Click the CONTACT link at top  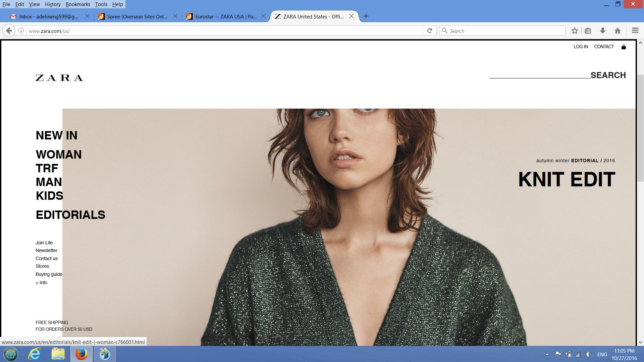tap(604, 47)
